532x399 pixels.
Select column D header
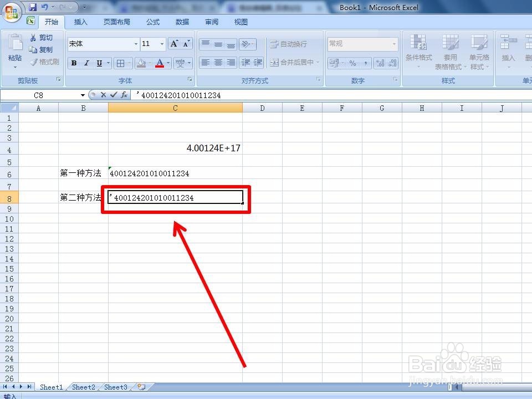coord(262,108)
